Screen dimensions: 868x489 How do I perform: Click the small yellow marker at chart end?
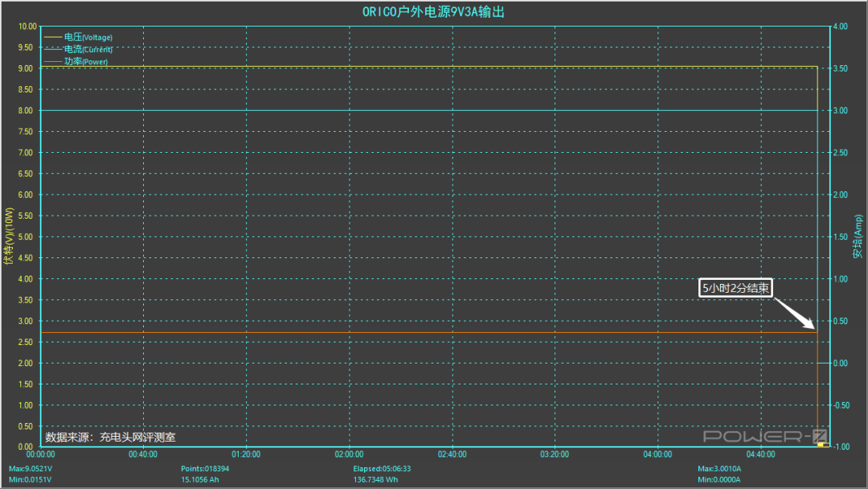point(821,444)
